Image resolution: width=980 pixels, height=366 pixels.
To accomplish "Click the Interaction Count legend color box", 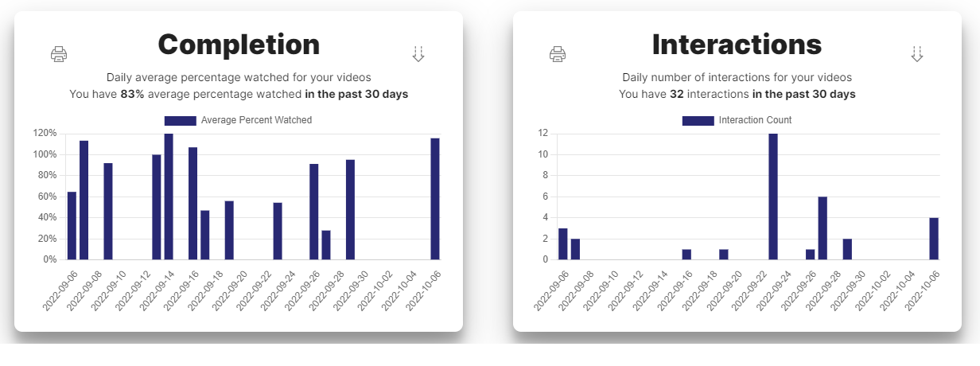I will [698, 120].
